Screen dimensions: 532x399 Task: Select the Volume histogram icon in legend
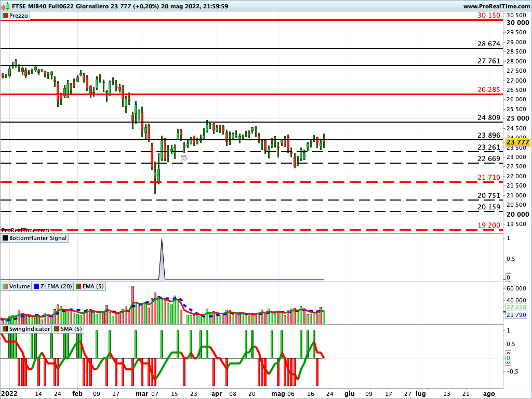coord(5,286)
